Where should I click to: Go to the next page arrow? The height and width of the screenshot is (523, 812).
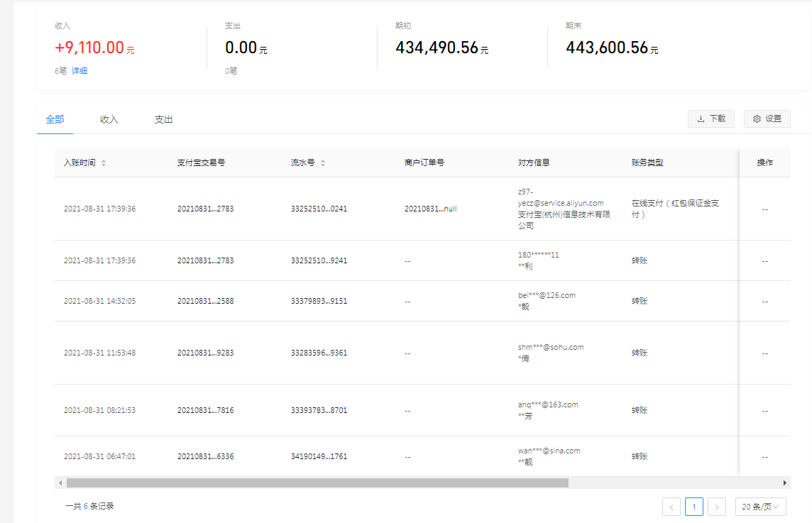[x=717, y=507]
